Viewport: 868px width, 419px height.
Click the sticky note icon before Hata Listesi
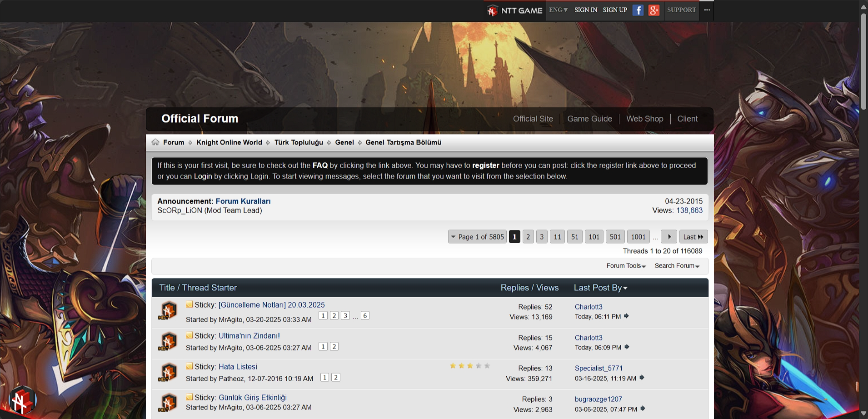click(x=189, y=366)
